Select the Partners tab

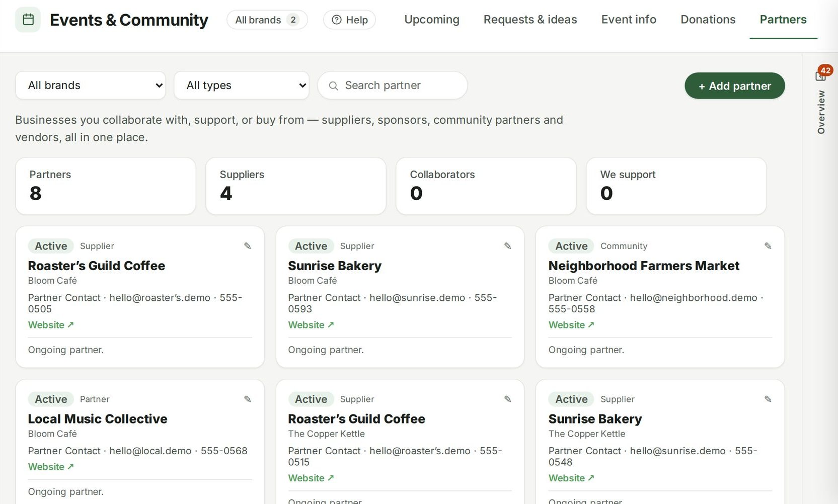point(783,20)
